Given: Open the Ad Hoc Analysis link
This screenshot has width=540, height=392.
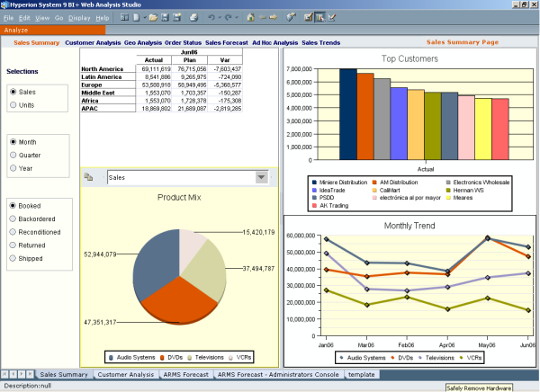Looking at the screenshot, I should coord(274,42).
